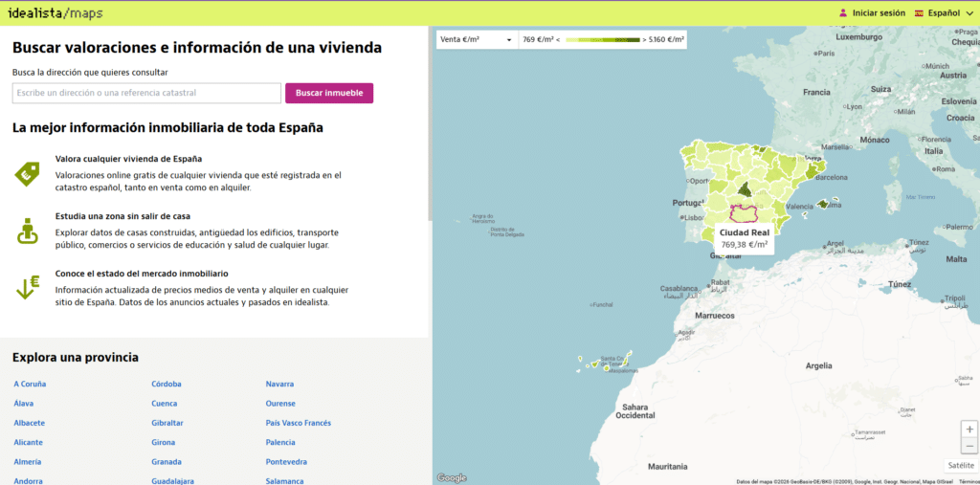The height and width of the screenshot is (485, 980).
Task: Zoom in on the map
Action: tap(969, 430)
